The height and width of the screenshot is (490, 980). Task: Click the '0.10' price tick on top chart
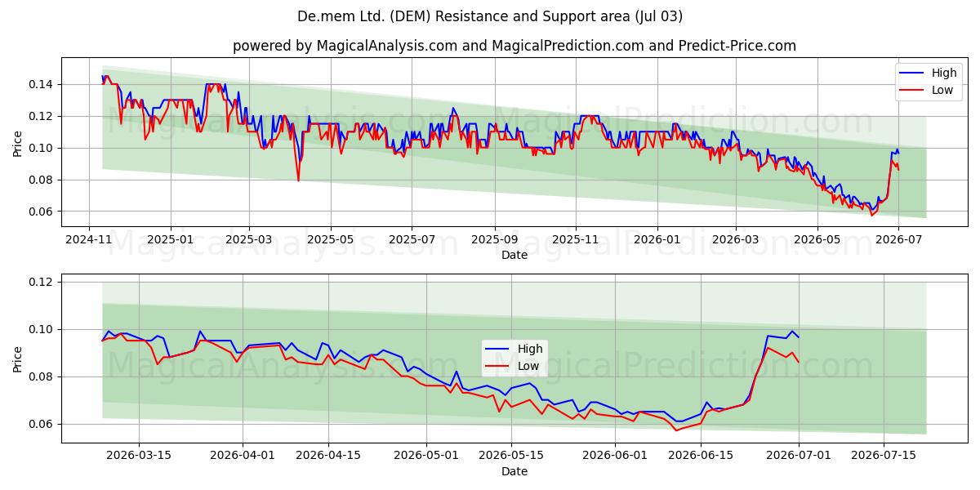coord(42,148)
